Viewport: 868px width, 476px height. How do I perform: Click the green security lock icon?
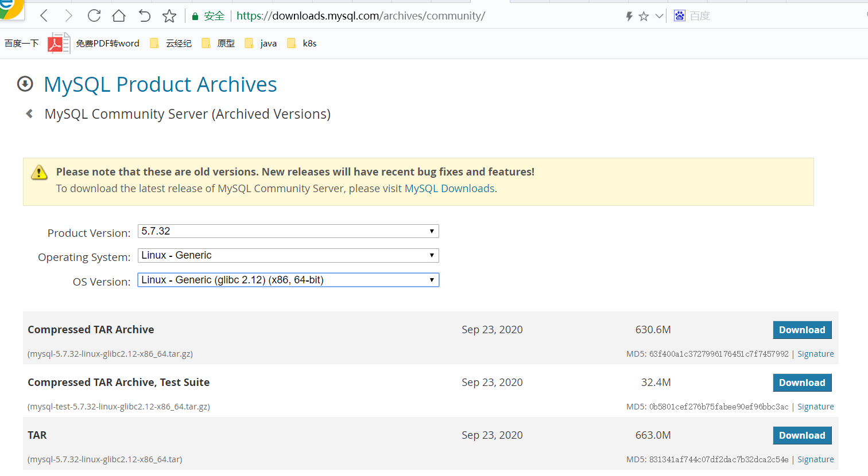click(x=195, y=16)
